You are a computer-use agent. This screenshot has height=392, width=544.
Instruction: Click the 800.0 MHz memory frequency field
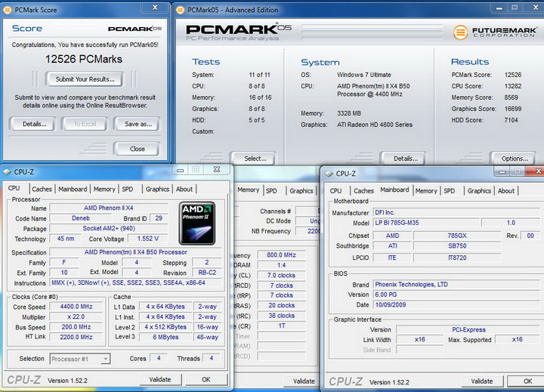(281, 255)
